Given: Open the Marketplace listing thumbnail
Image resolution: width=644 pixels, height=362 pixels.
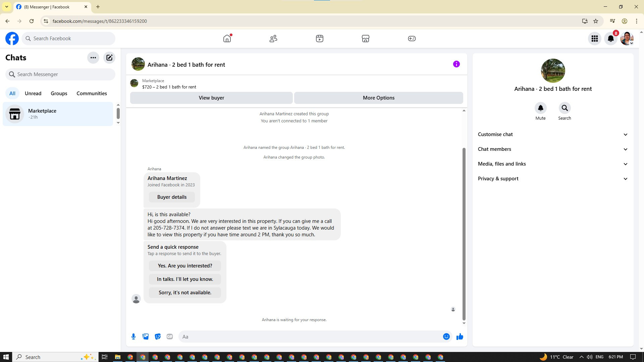Looking at the screenshot, I should click(134, 83).
